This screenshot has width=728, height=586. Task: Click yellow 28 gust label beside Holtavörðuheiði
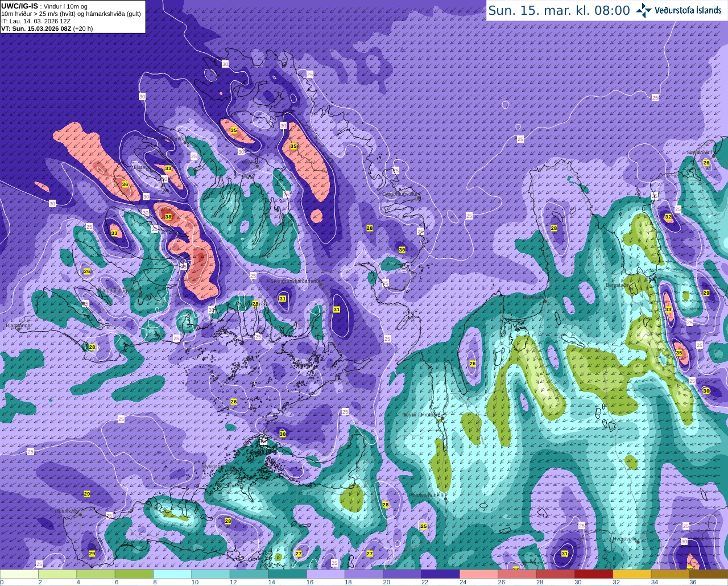click(386, 505)
